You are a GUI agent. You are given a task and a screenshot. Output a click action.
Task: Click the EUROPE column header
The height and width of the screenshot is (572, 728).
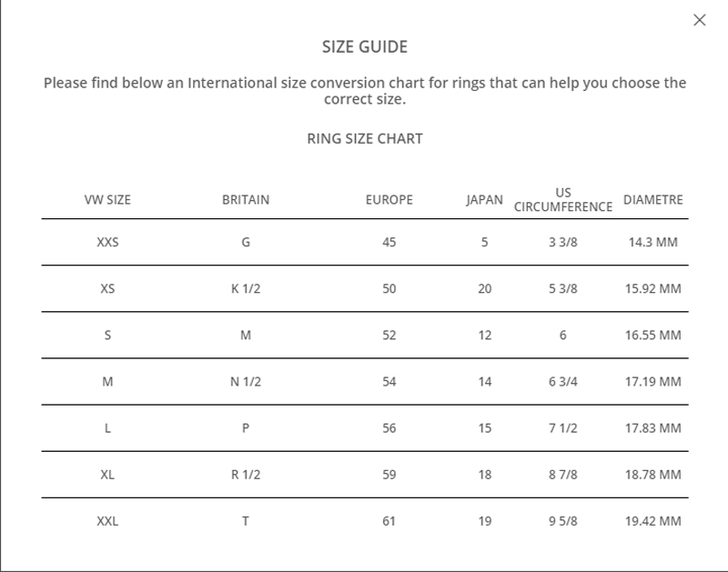389,200
